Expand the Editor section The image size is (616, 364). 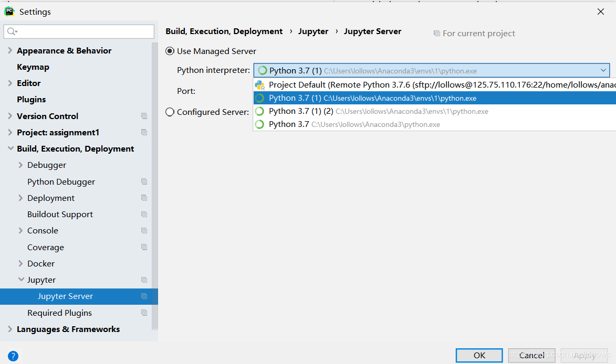click(10, 83)
